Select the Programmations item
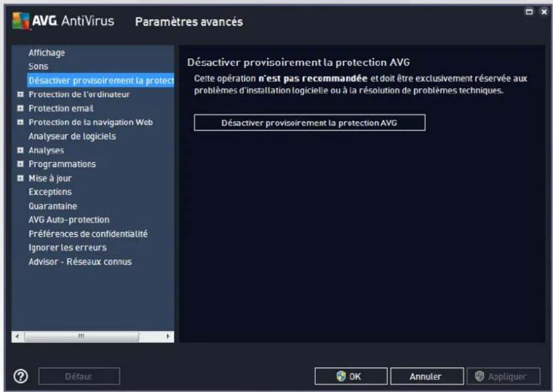 (x=62, y=164)
